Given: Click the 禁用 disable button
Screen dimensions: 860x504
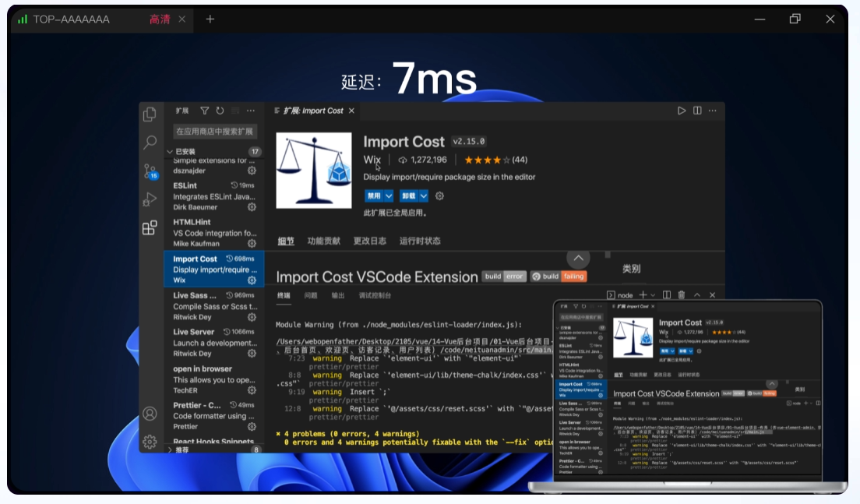Looking at the screenshot, I should (375, 196).
